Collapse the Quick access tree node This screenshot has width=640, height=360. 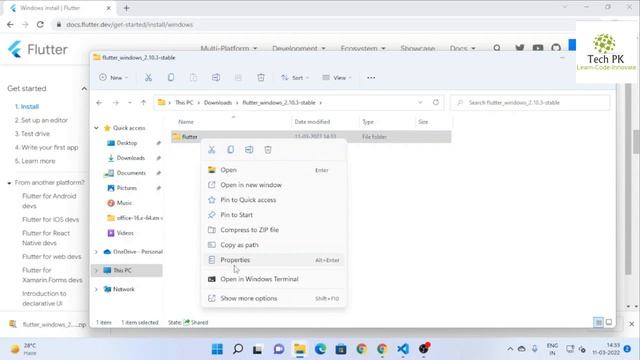(x=96, y=128)
